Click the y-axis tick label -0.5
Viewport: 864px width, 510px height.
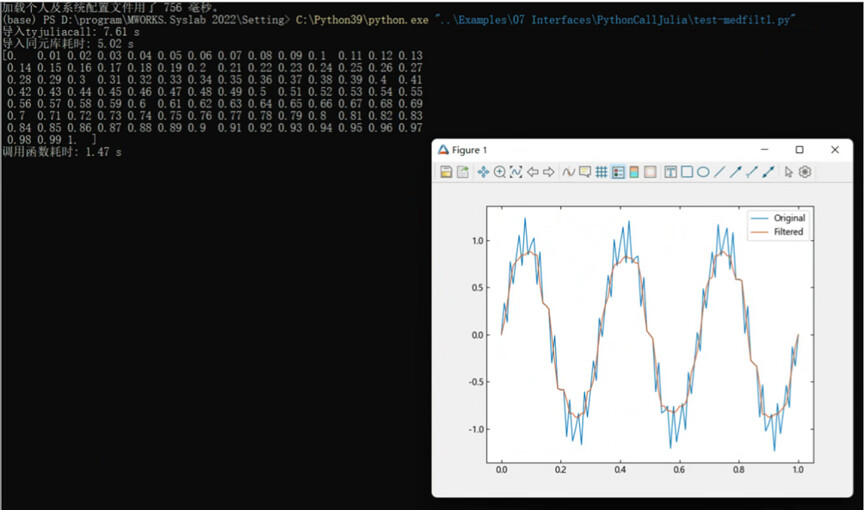click(476, 382)
